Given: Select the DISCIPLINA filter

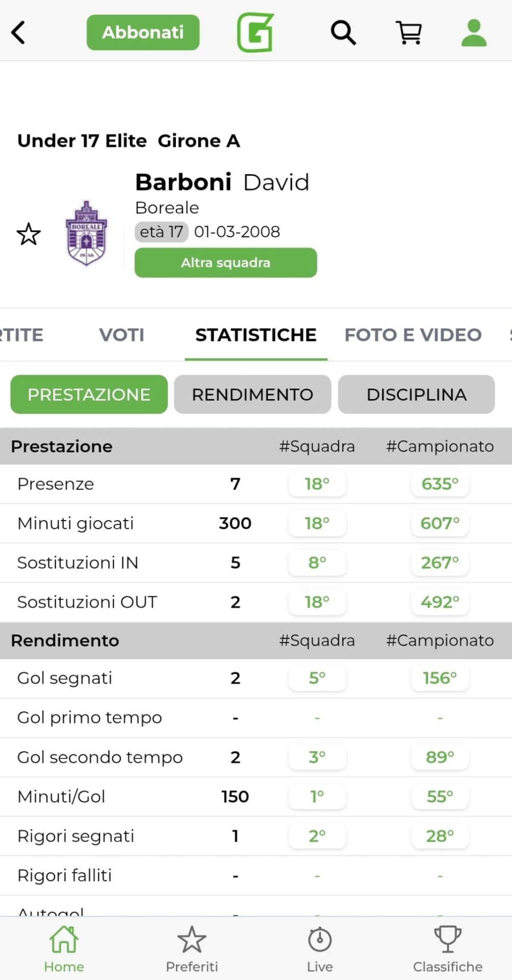Looking at the screenshot, I should (416, 395).
